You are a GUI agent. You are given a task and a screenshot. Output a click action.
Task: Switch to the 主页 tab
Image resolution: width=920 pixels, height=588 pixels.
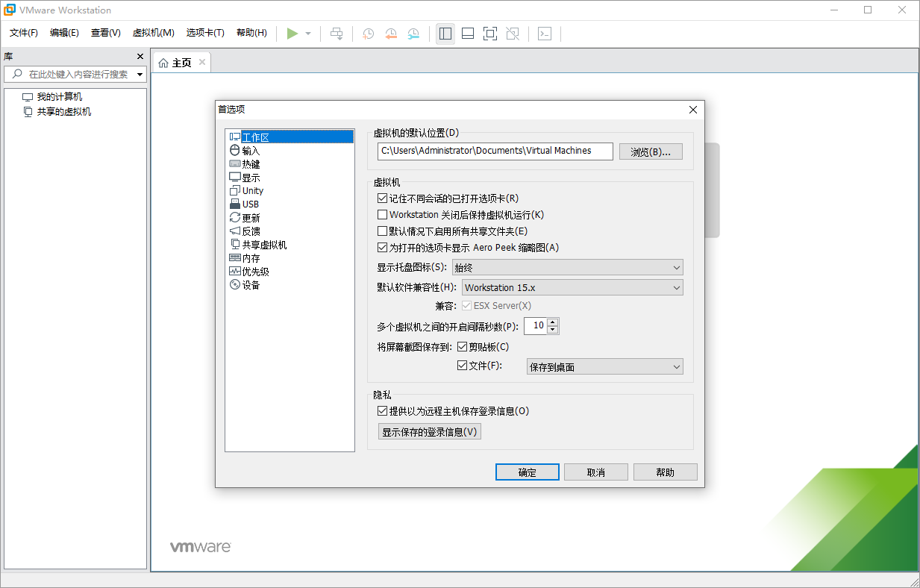[x=181, y=63]
